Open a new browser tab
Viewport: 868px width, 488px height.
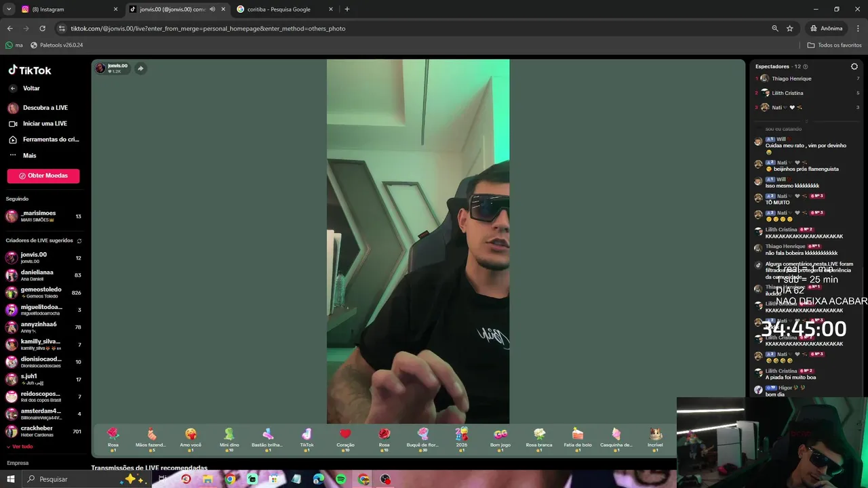point(347,9)
